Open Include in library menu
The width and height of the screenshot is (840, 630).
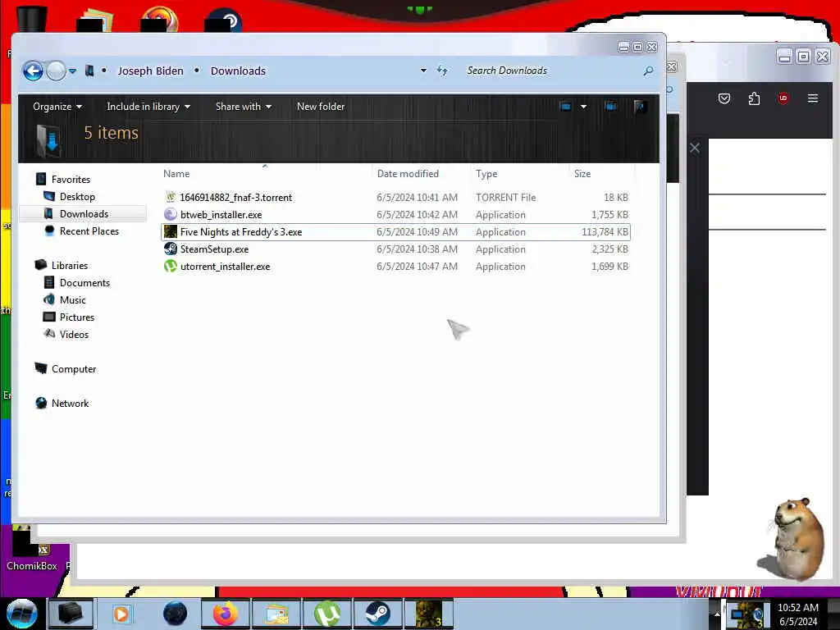coord(148,107)
